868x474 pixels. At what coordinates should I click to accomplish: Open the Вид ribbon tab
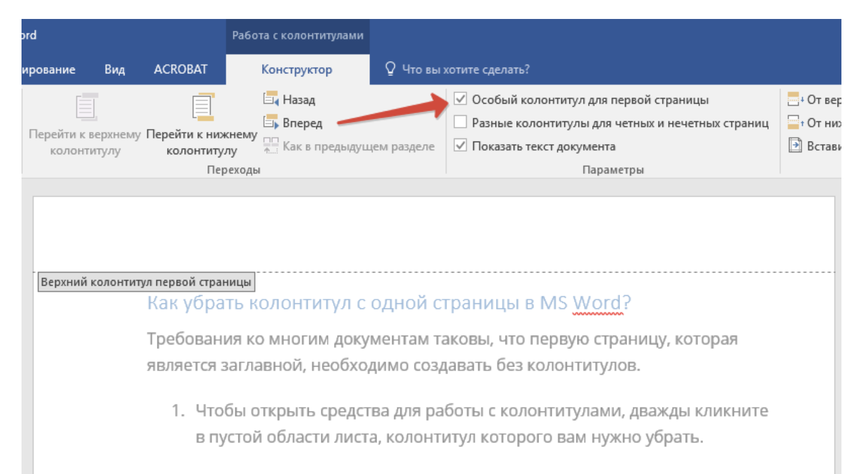(115, 70)
